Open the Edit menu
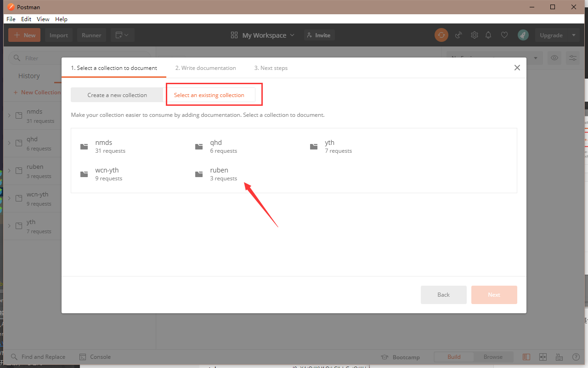 tap(26, 19)
